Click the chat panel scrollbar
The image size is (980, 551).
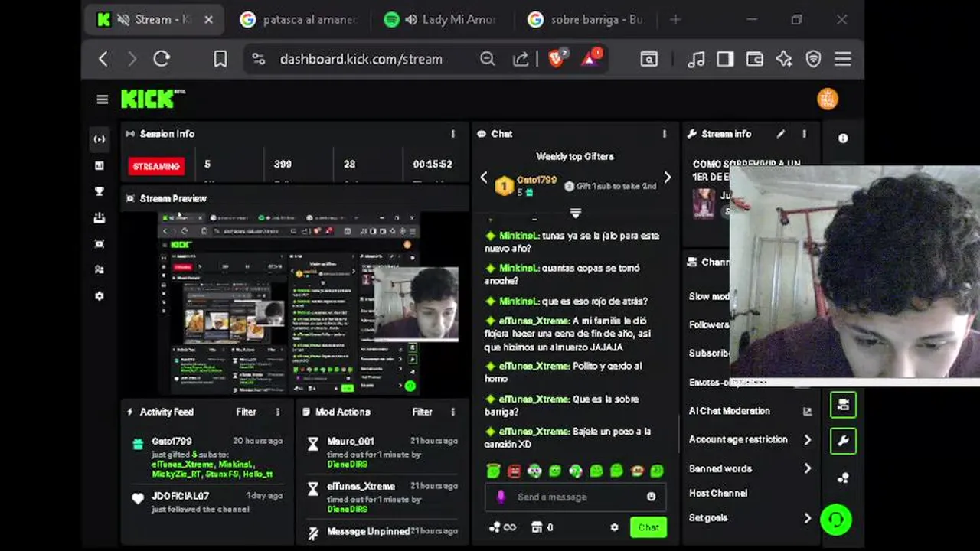[678, 432]
